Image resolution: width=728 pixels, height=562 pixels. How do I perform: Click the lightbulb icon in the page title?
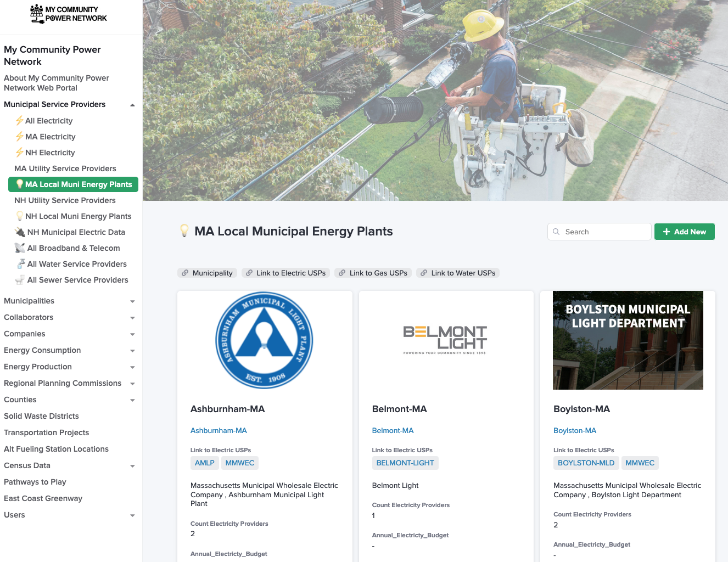pyautogui.click(x=184, y=231)
